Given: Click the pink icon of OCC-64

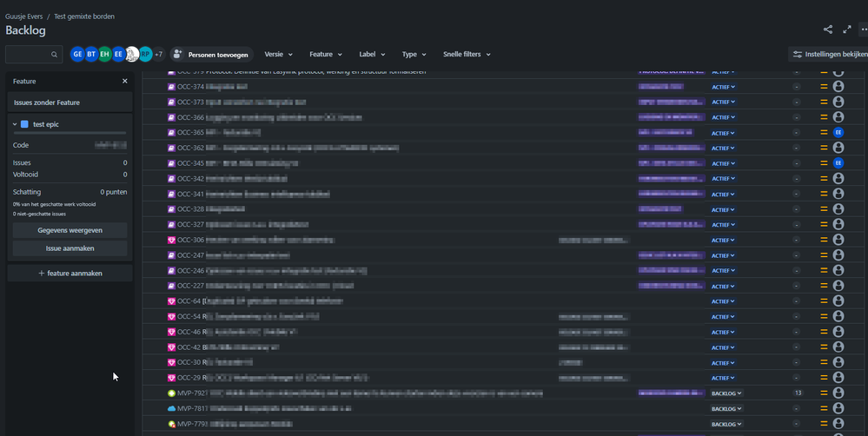Looking at the screenshot, I should (x=172, y=301).
